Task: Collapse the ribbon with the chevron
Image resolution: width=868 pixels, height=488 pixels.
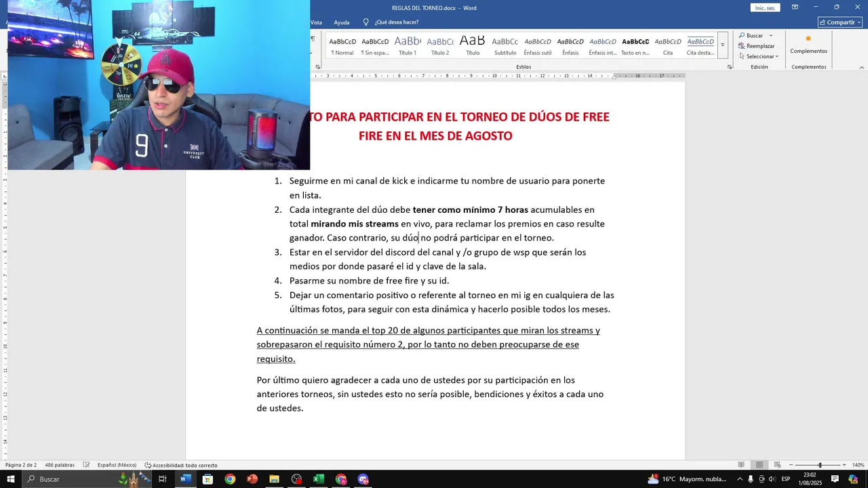Action: click(x=862, y=67)
